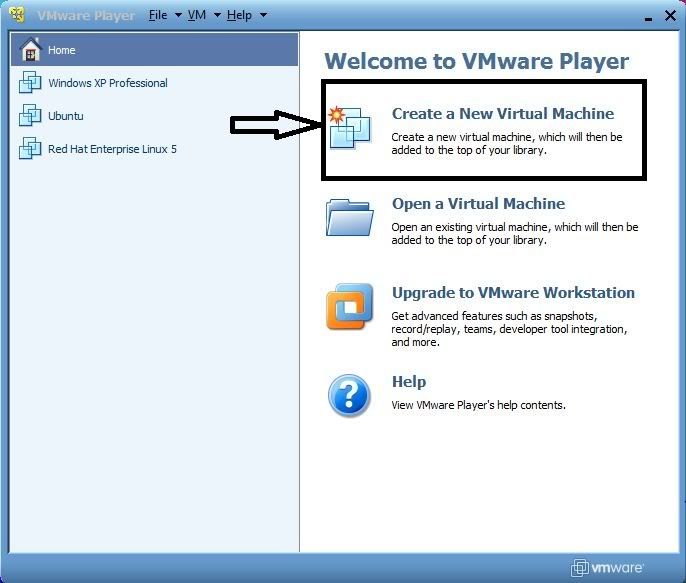Click the VMware logo in the bottom corner
Screen dimensions: 686x583
609,568
